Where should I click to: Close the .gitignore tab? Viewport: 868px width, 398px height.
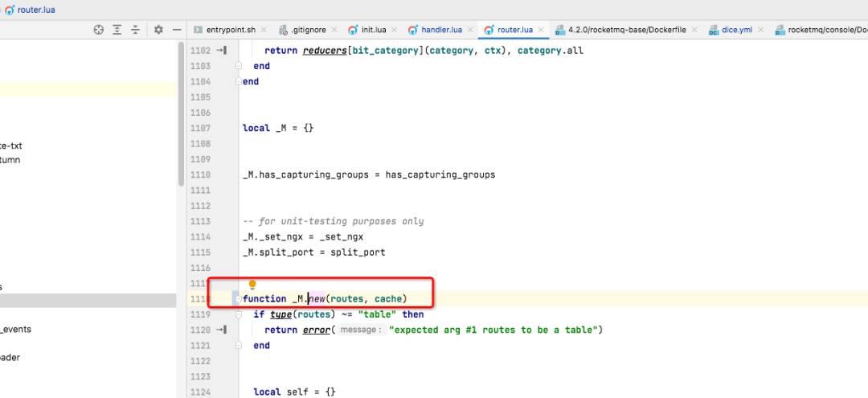click(334, 30)
